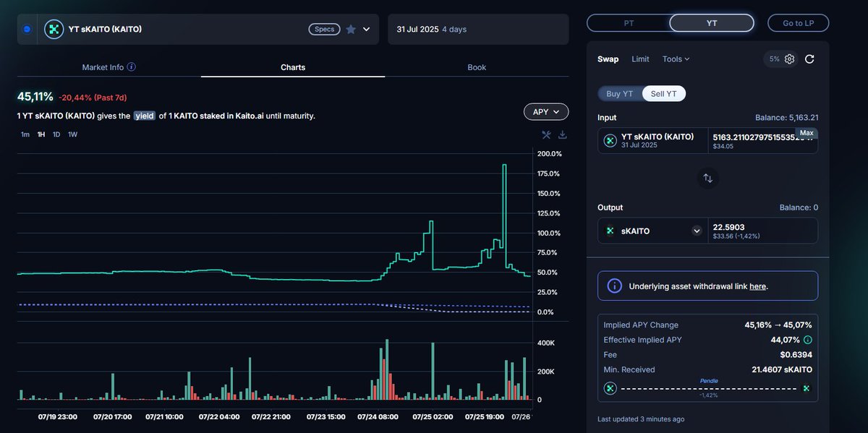Click Min. Received 21.4607 sKAITO value
Viewport: 868px width, 433px height.
[782, 369]
